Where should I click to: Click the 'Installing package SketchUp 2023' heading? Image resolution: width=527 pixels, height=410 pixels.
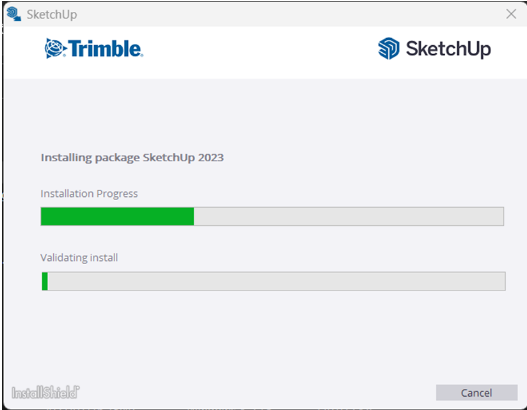click(132, 158)
